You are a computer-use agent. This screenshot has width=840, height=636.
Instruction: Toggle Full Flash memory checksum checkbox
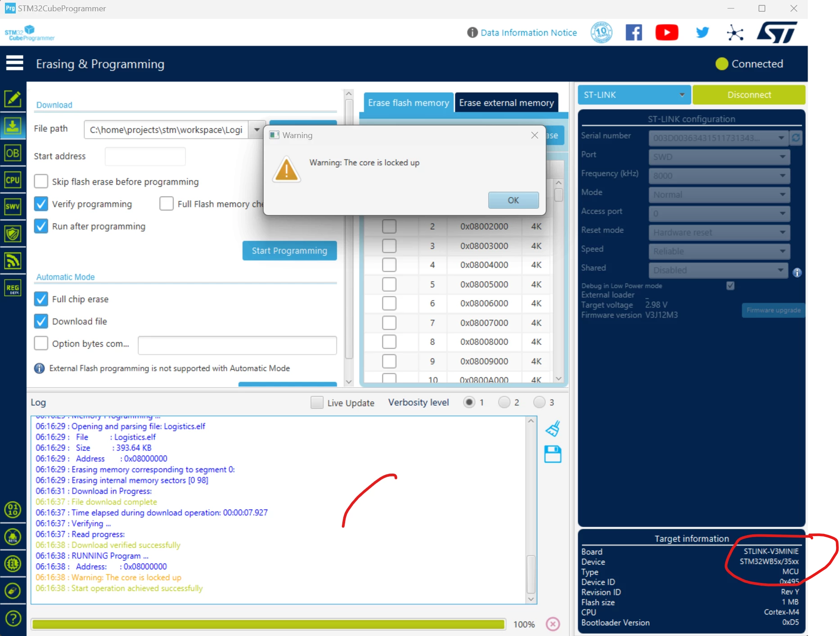pyautogui.click(x=166, y=204)
